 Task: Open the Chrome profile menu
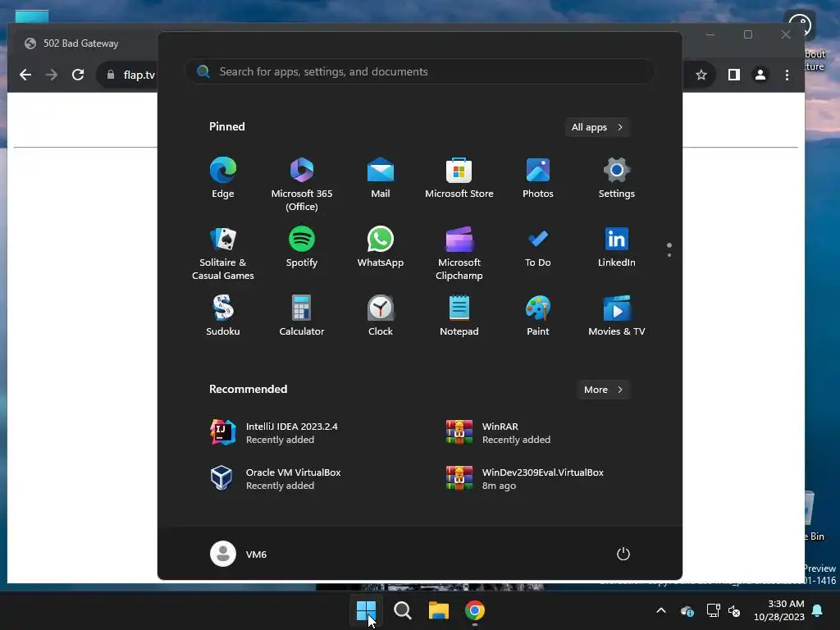click(x=760, y=75)
